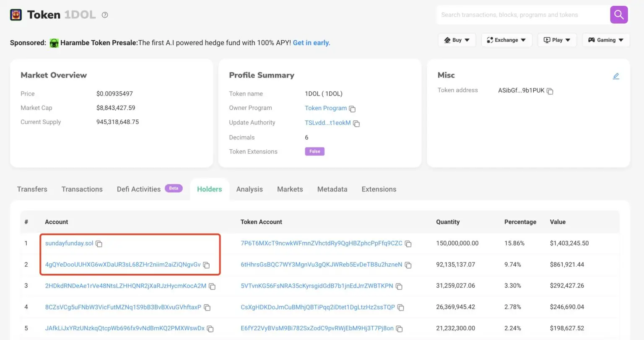Open the Play dropdown menu

(x=557, y=40)
